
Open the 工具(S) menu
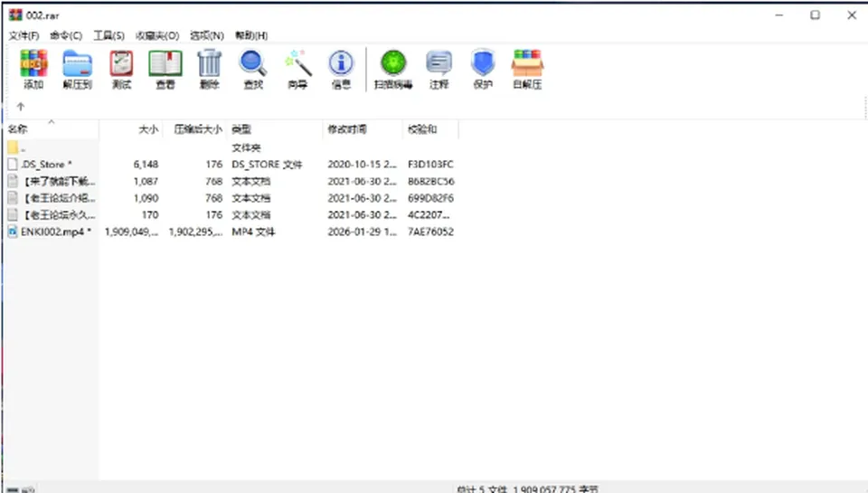pos(108,35)
